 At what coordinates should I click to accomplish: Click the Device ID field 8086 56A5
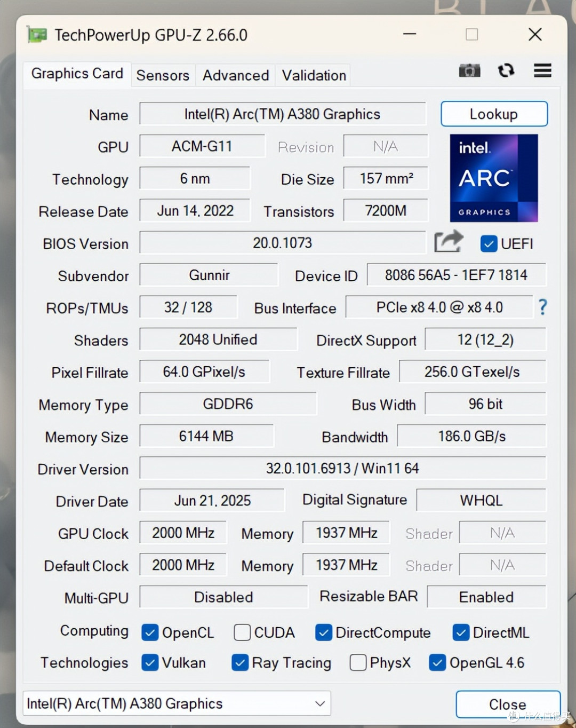point(457,275)
